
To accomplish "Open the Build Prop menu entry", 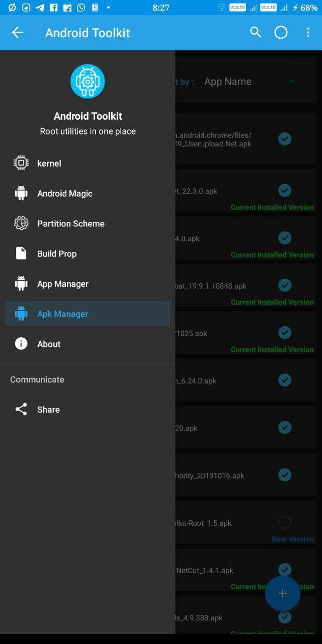I will 88,253.
